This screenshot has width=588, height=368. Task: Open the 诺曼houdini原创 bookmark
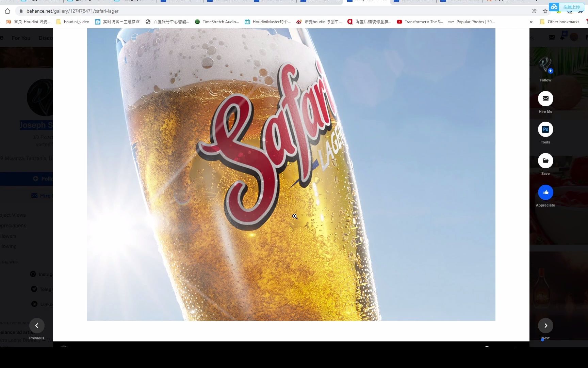click(319, 22)
